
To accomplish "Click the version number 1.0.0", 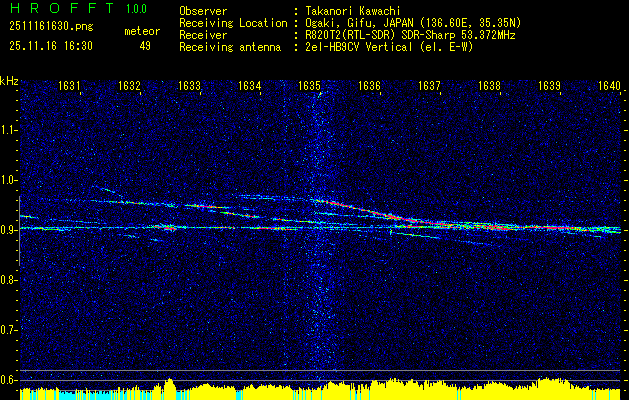I will (x=136, y=9).
